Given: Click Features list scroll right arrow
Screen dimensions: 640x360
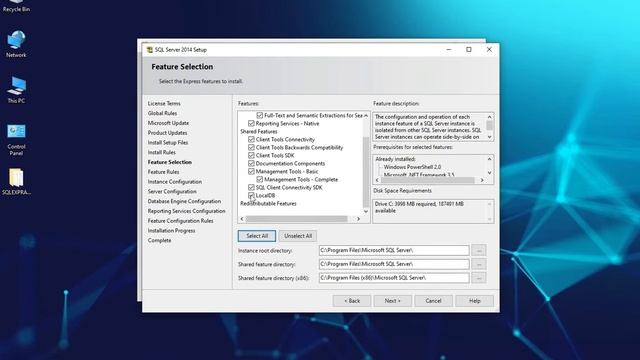Looking at the screenshot, I should click(x=358, y=219).
